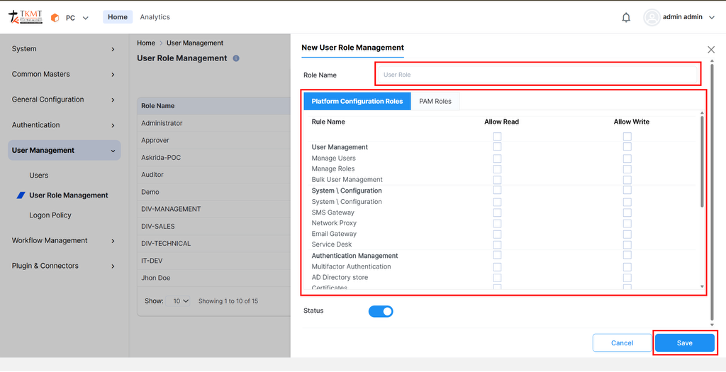
Task: Check Allow Write for AD Directory store
Action: click(x=627, y=278)
